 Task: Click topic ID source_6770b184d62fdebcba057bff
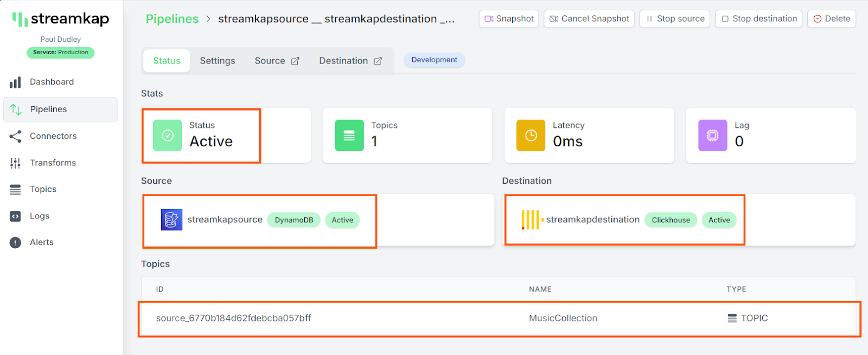click(x=234, y=318)
